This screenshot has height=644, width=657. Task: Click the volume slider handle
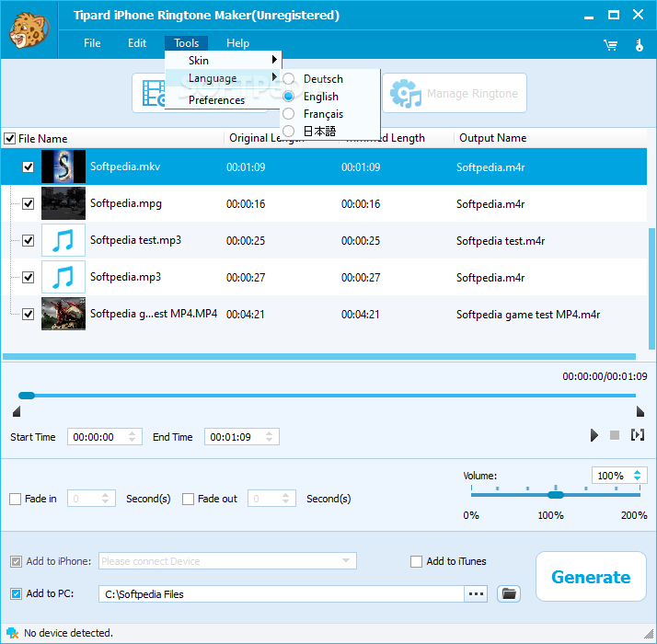tap(556, 495)
